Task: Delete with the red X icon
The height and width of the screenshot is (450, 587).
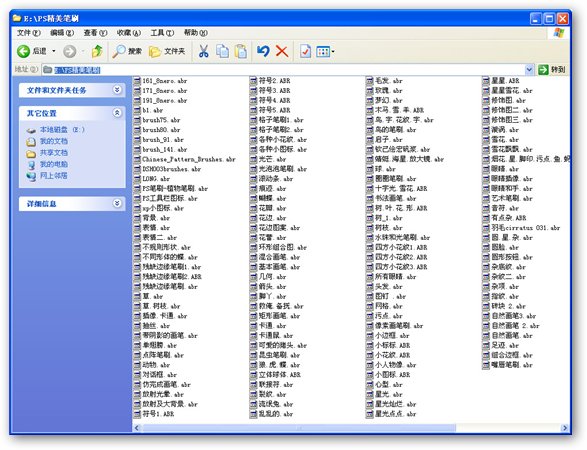Action: click(x=282, y=51)
